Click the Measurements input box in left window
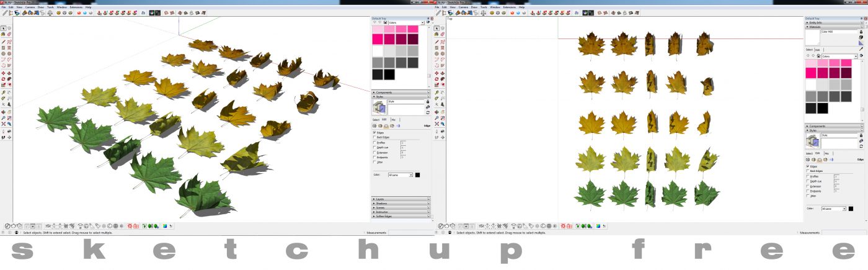The image size is (868, 270). [x=409, y=233]
